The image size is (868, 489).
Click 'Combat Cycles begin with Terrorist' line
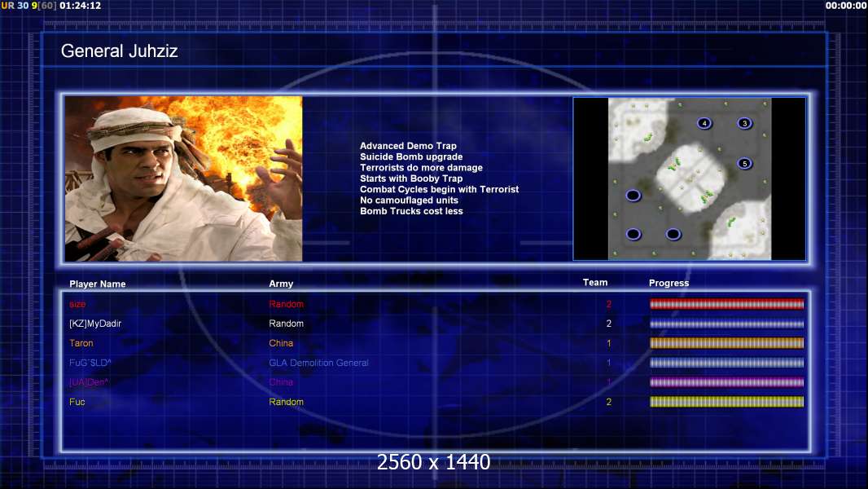click(x=440, y=189)
